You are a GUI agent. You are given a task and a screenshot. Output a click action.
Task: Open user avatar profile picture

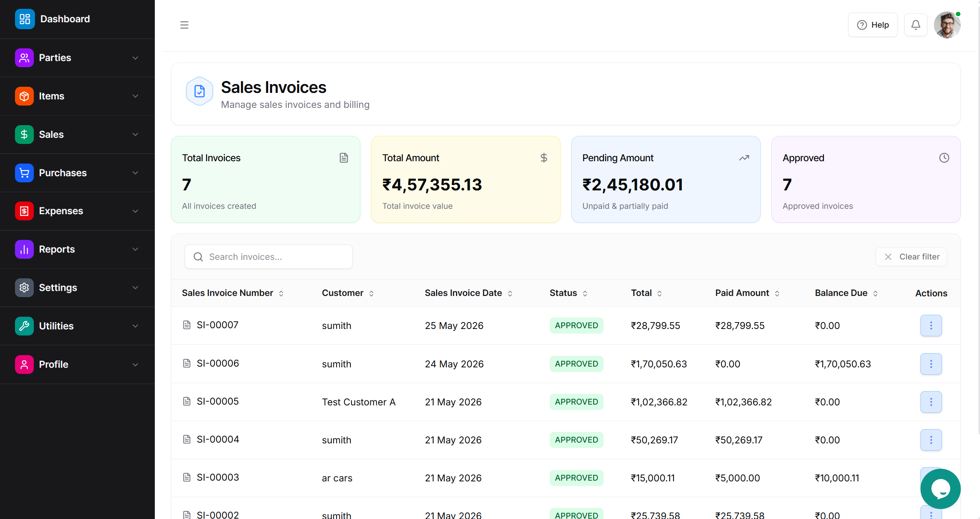(947, 25)
